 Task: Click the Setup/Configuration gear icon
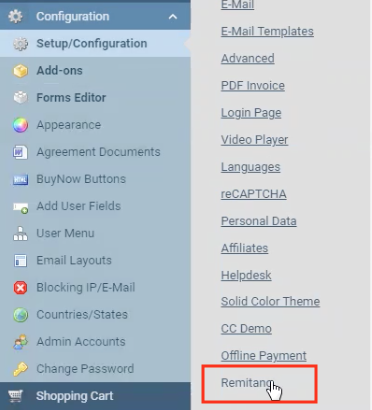[x=20, y=44]
